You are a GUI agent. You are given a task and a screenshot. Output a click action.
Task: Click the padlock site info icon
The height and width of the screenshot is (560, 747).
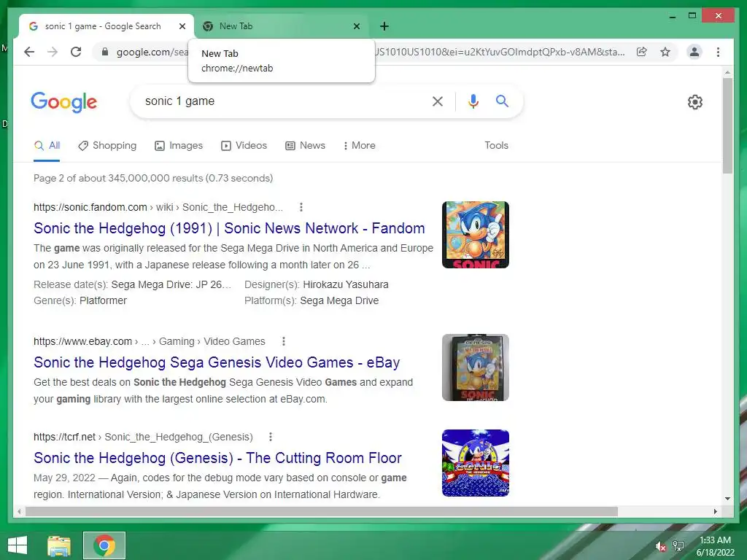point(105,52)
